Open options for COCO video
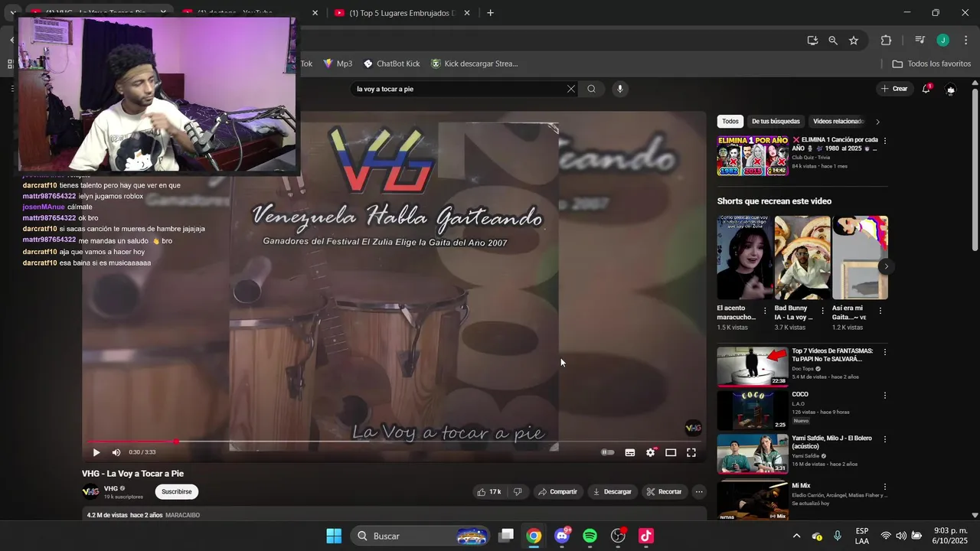The image size is (980, 551). pos(885,396)
